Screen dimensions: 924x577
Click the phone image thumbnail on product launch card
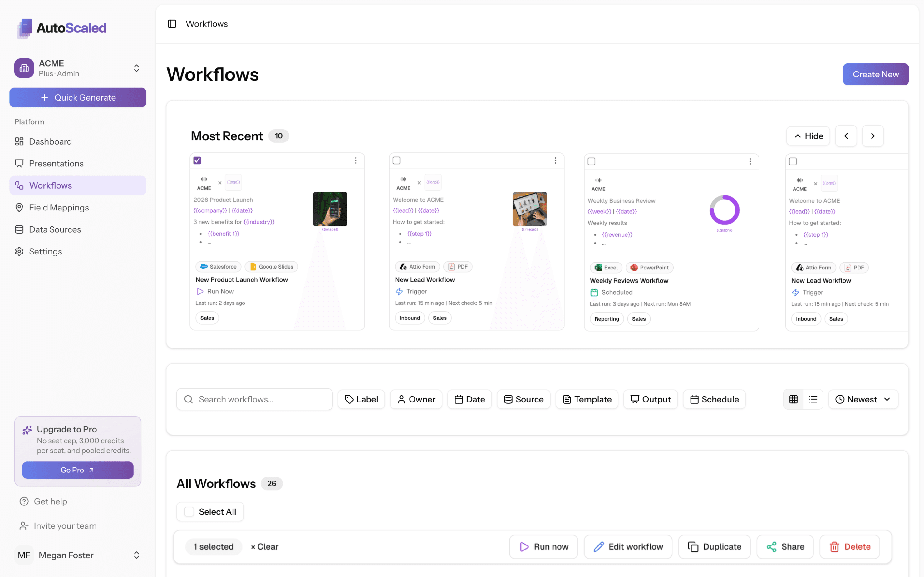(330, 209)
